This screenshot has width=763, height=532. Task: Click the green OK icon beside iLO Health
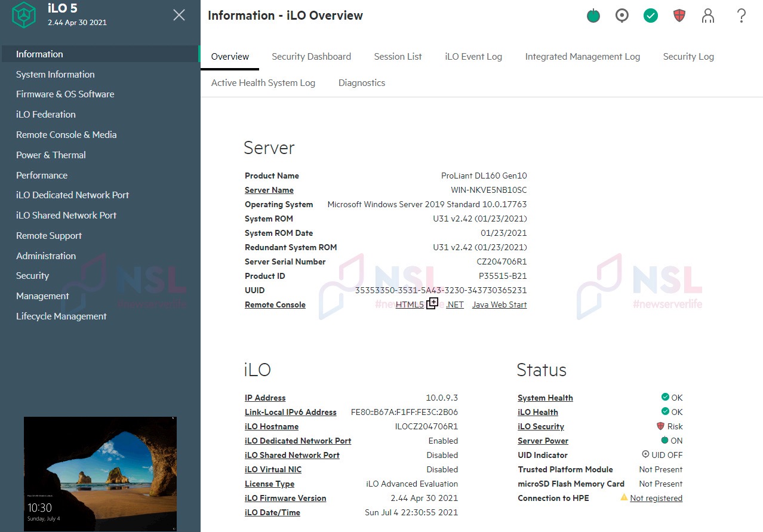tap(665, 411)
